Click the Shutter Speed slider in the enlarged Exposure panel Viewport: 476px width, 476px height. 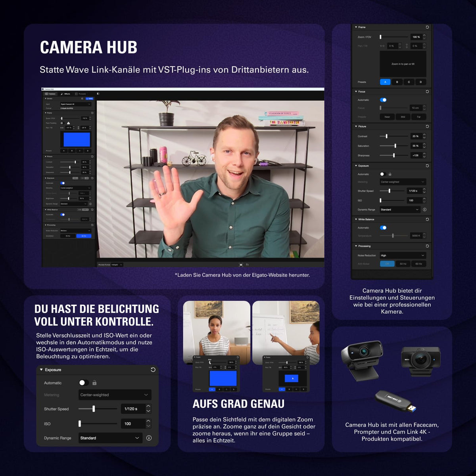pyautogui.click(x=98, y=409)
